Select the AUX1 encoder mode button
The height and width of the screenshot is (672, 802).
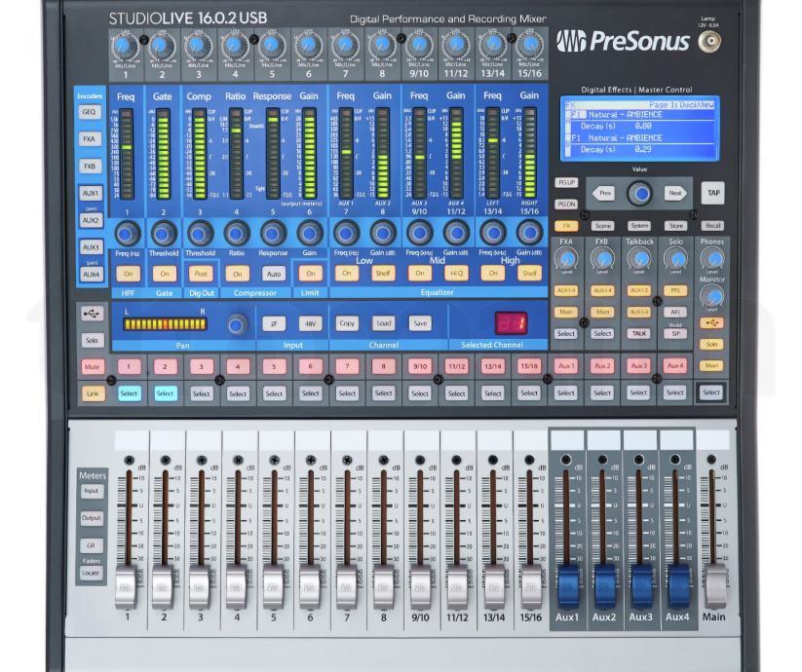point(90,193)
